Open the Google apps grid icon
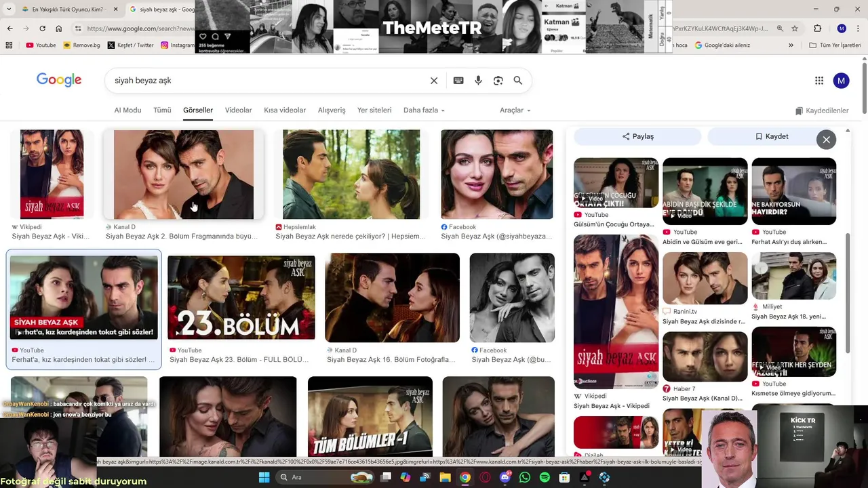 pos(819,81)
